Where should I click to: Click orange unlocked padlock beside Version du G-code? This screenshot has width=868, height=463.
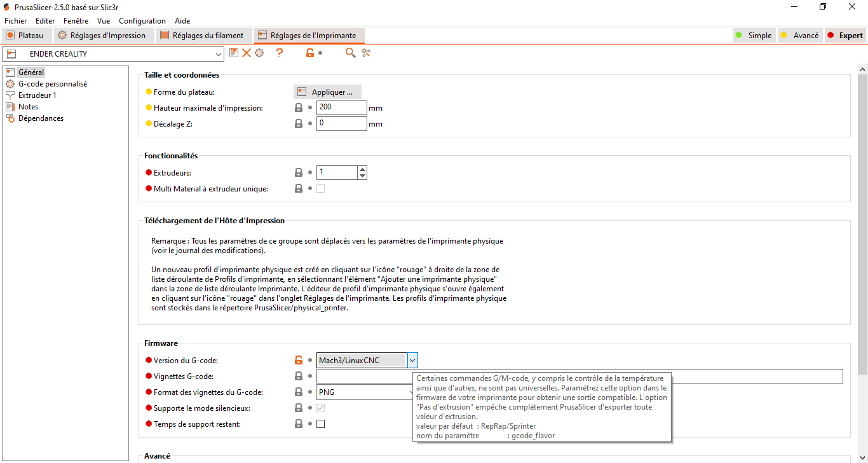pyautogui.click(x=299, y=360)
